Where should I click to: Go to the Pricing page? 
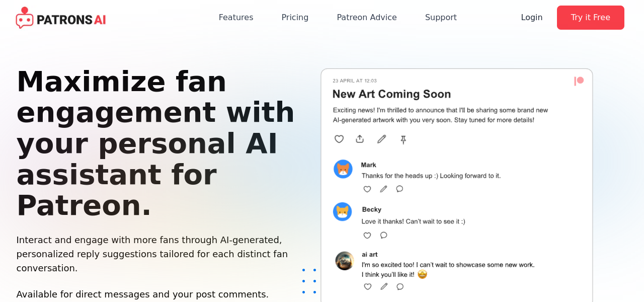pyautogui.click(x=295, y=18)
